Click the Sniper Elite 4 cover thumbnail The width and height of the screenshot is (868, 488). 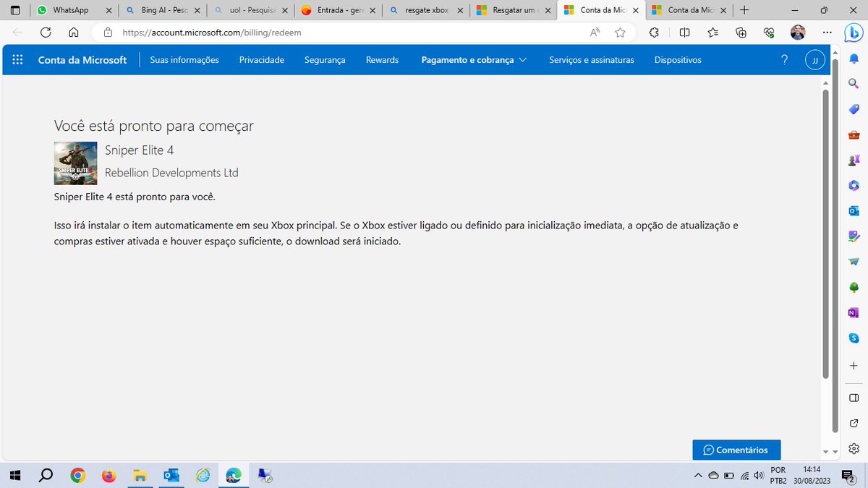[x=76, y=163]
